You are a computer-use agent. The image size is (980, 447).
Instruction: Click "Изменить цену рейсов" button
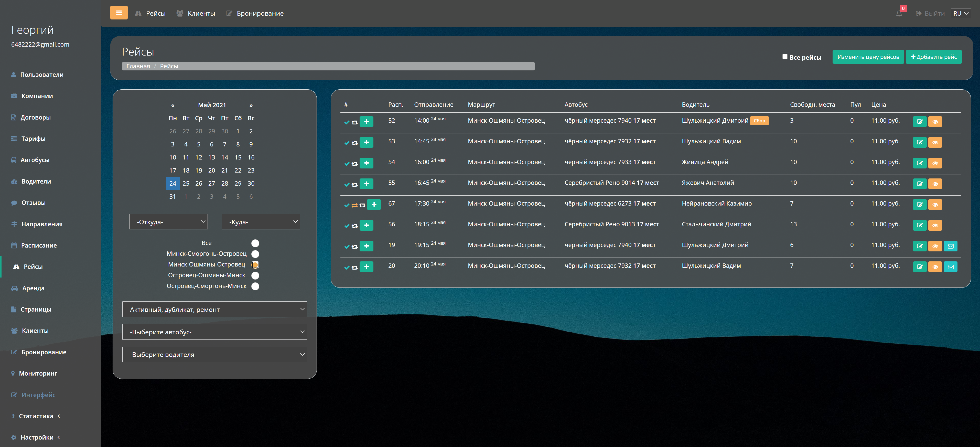[868, 57]
